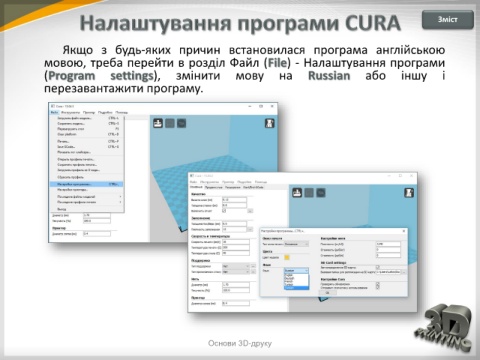The image size is (480, 360).
Task: Click greyed Save toolpath icon in background window
Action: [170, 123]
